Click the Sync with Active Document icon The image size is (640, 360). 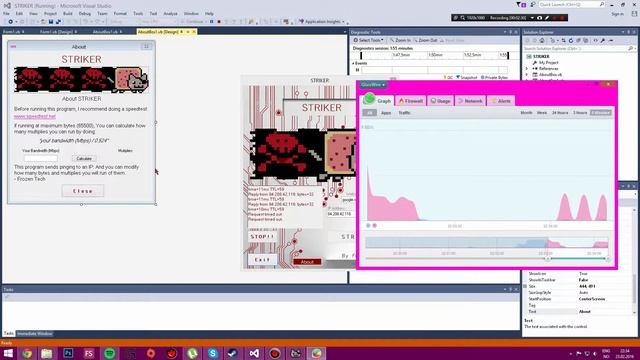pos(563,40)
